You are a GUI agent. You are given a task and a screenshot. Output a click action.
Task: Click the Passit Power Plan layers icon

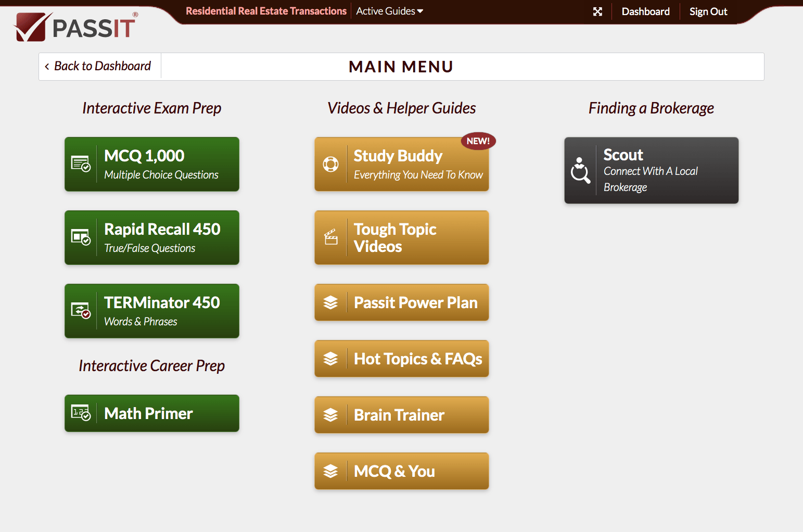(330, 302)
